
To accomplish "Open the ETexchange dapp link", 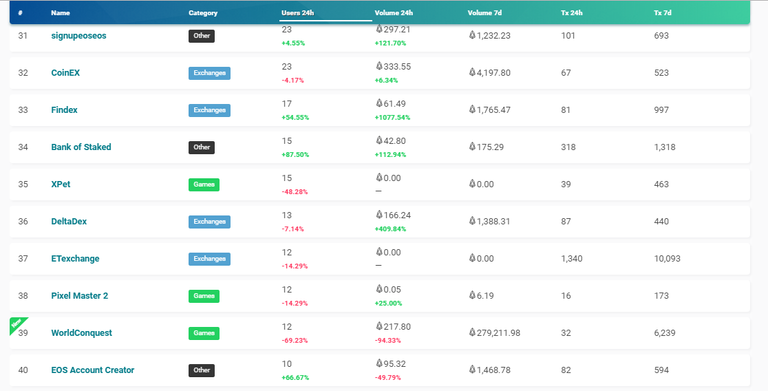I will pos(75,259).
